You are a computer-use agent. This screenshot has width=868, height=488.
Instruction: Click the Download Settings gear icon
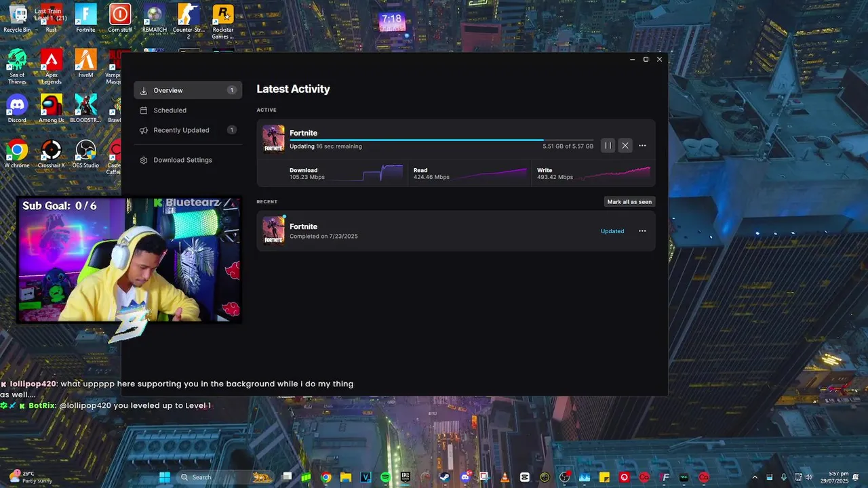pos(144,160)
